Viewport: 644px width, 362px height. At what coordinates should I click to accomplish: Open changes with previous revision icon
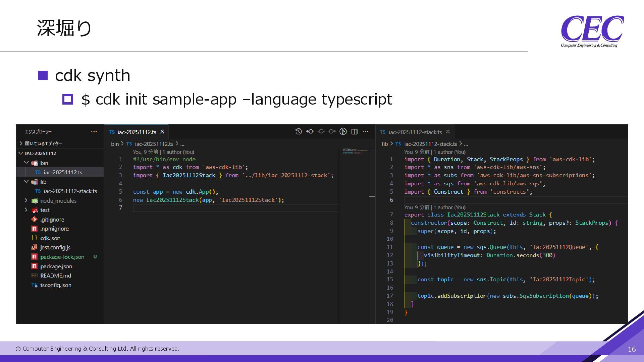(310, 132)
